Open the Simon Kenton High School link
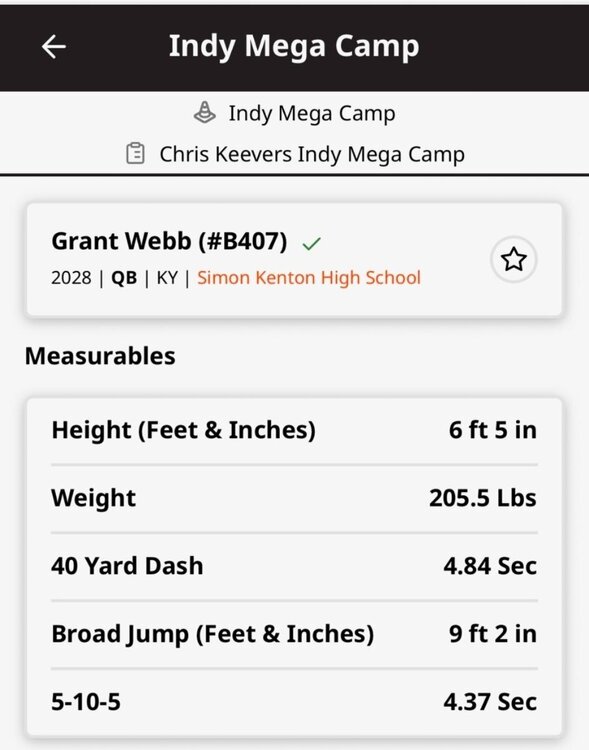Image resolution: width=589 pixels, height=750 pixels. pyautogui.click(x=309, y=277)
